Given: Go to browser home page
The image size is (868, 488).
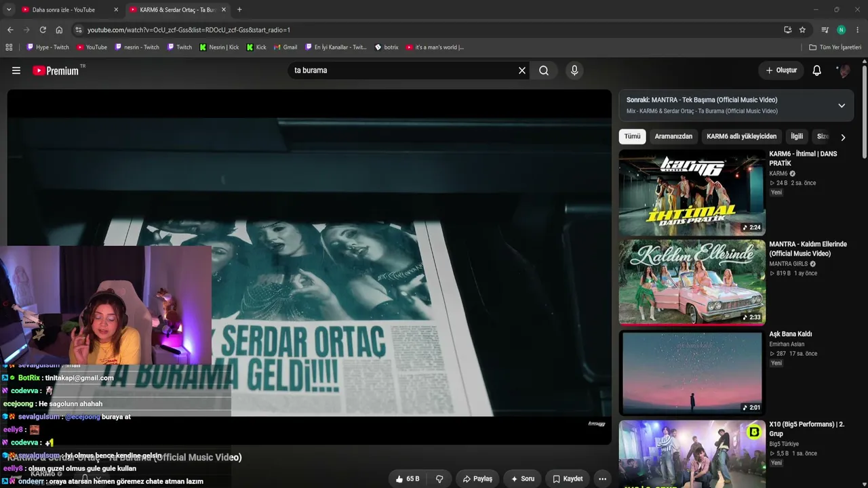Looking at the screenshot, I should click(59, 30).
